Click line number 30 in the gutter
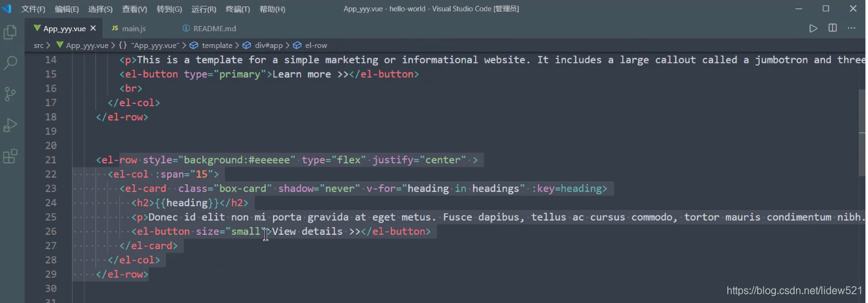 (x=51, y=288)
